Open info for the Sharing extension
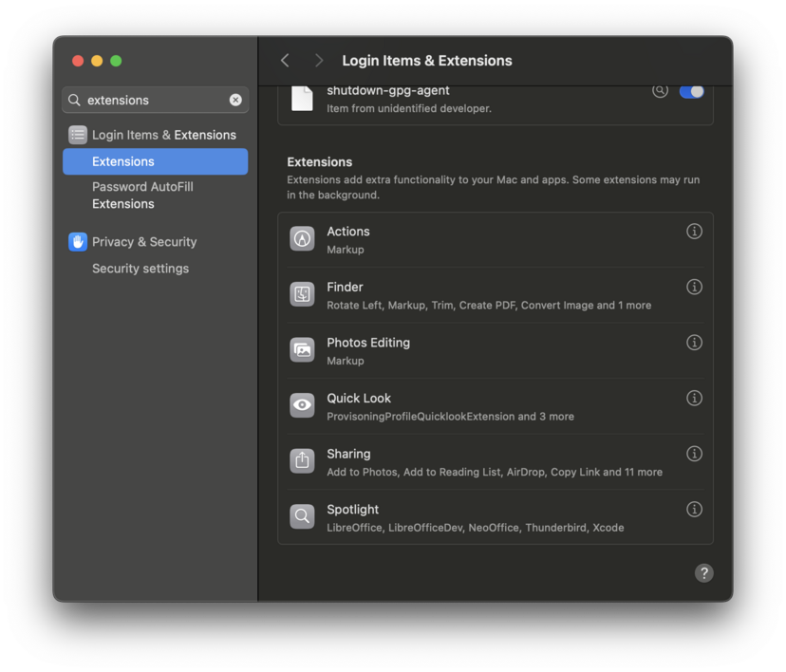The height and width of the screenshot is (672, 786). tap(694, 454)
